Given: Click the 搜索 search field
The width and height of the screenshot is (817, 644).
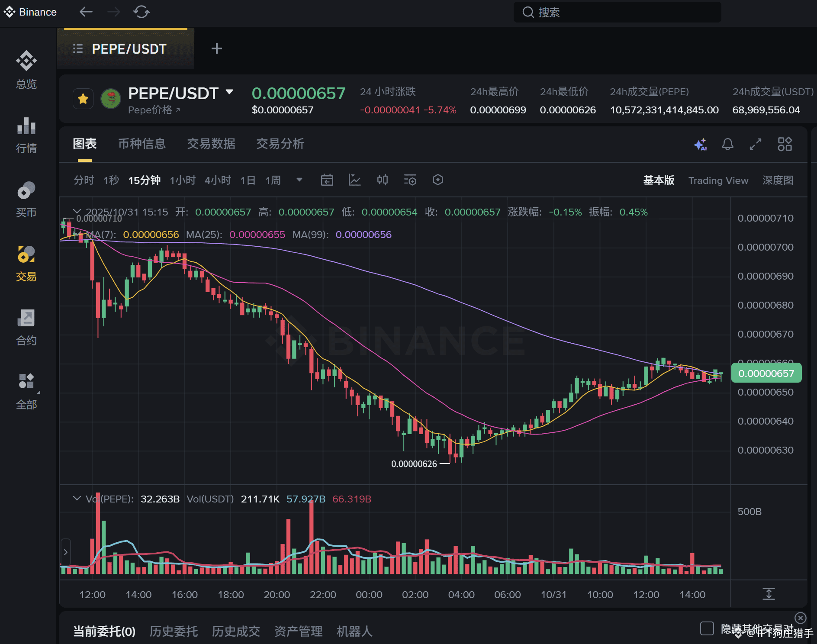Looking at the screenshot, I should (617, 12).
